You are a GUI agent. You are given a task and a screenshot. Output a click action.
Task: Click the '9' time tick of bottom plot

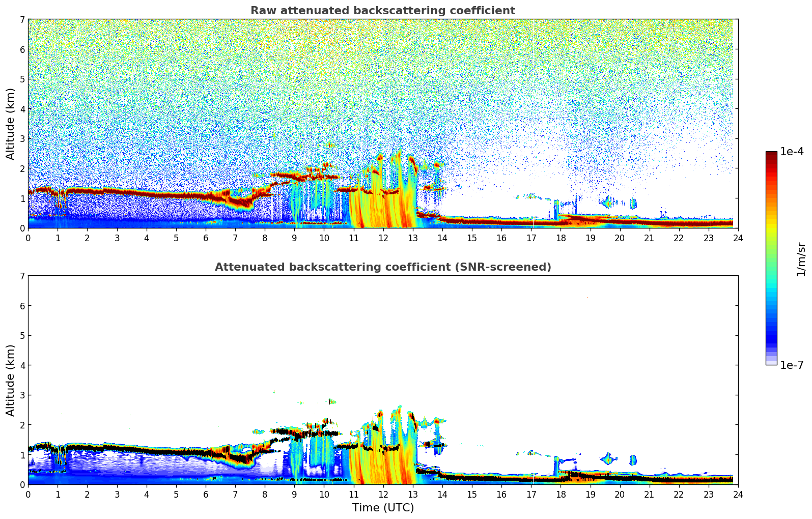[294, 495]
